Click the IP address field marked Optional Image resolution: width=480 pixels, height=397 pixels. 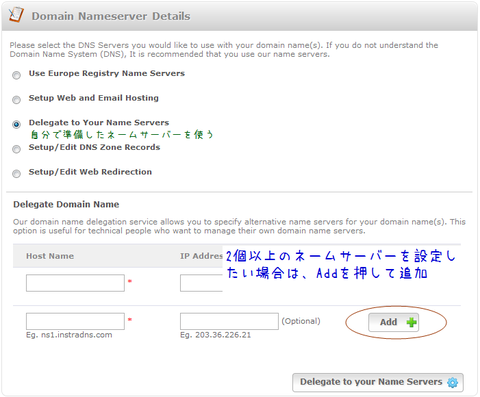click(229, 321)
